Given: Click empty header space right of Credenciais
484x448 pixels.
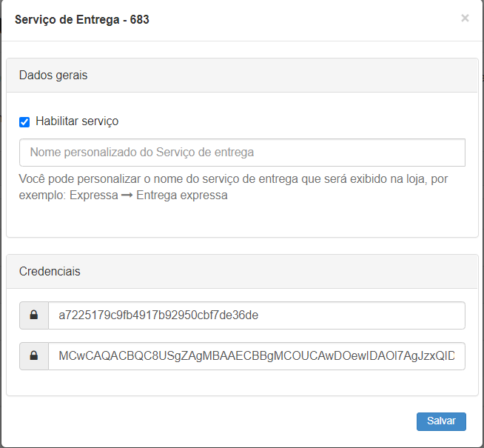Looking at the screenshot, I should point(296,272).
